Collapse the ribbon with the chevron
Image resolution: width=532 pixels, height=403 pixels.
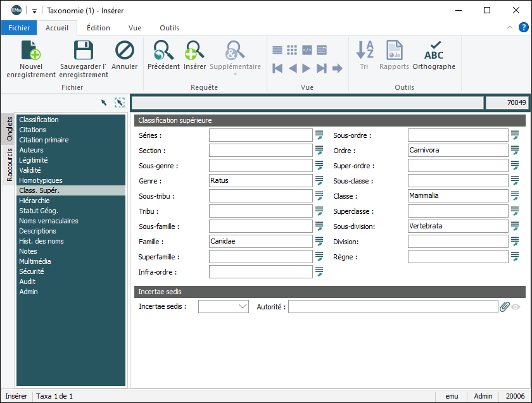[x=510, y=28]
